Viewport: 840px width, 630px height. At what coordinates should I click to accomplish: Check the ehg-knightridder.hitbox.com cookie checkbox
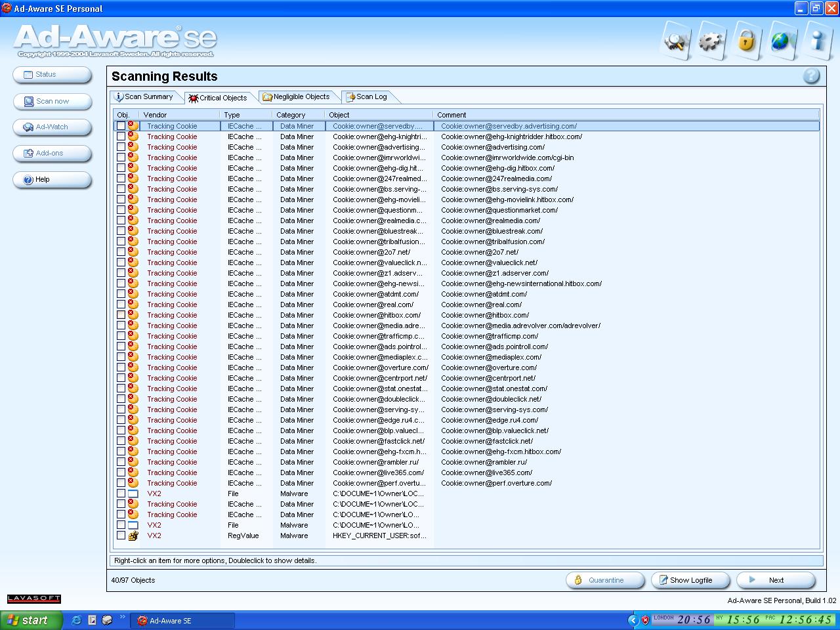pos(121,136)
